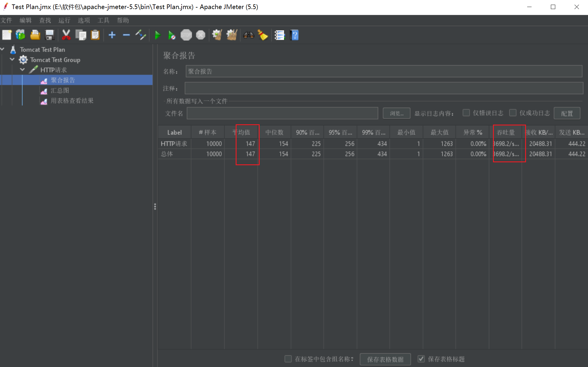Open Search with the binoculars icon

click(x=249, y=35)
